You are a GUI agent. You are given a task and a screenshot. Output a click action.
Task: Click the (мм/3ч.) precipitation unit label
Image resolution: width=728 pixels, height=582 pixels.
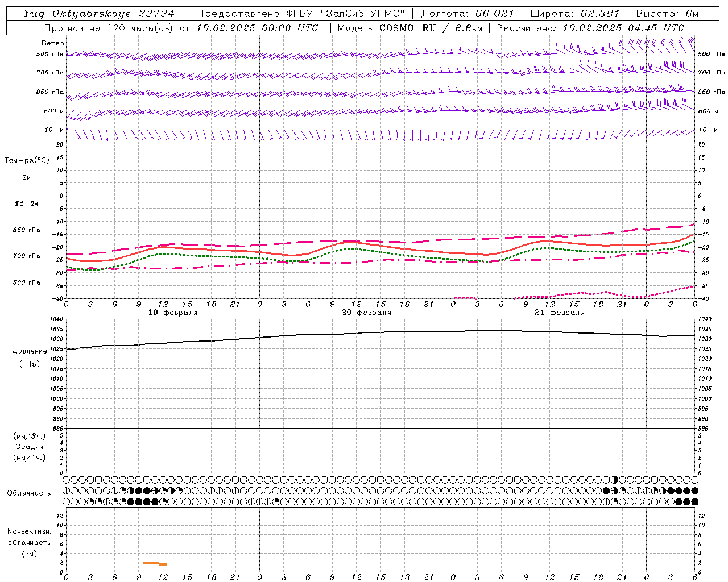tap(30, 436)
